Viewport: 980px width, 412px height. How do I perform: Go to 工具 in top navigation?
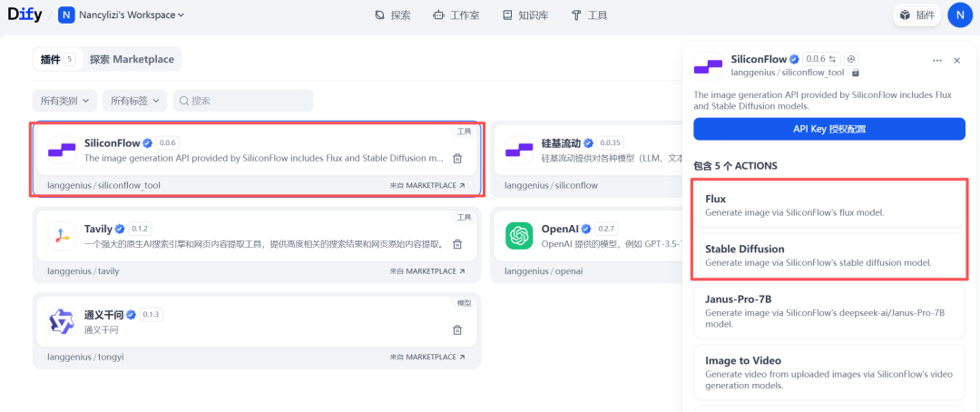590,15
